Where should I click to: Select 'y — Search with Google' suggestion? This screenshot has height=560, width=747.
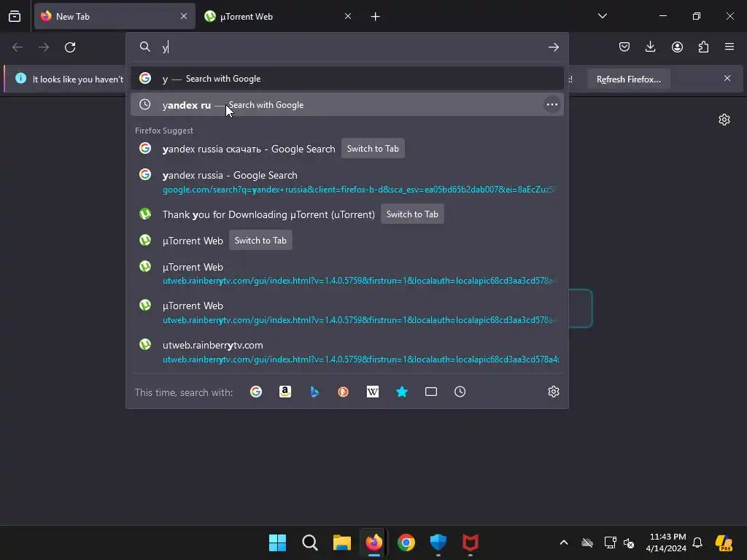347,79
